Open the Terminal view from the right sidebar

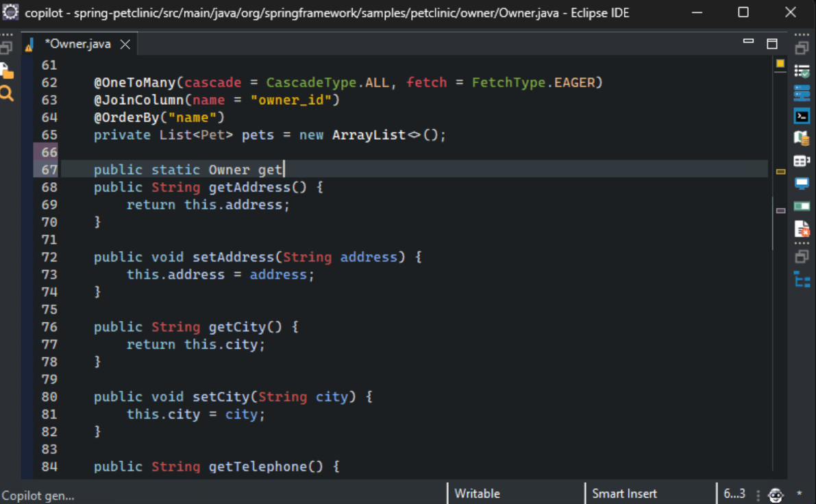tap(801, 116)
